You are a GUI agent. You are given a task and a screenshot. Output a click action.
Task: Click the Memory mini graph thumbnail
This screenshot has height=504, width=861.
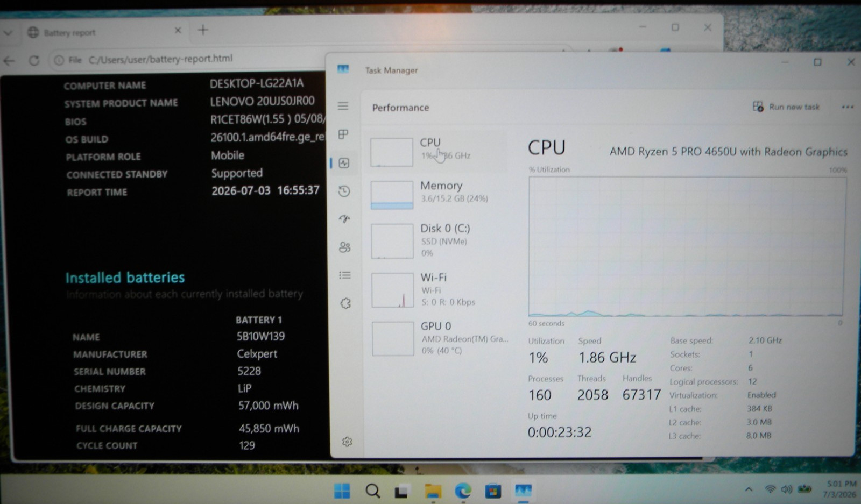[x=392, y=195]
